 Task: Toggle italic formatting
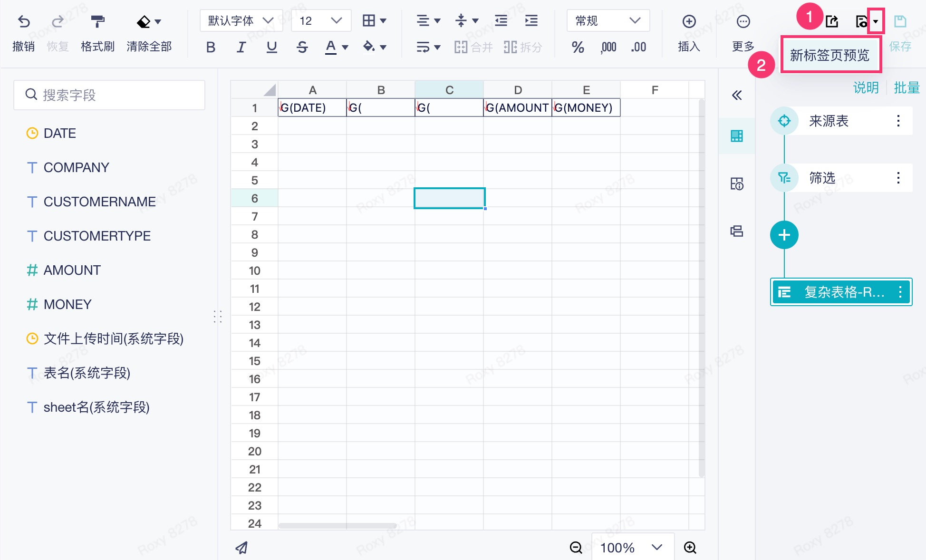point(241,47)
